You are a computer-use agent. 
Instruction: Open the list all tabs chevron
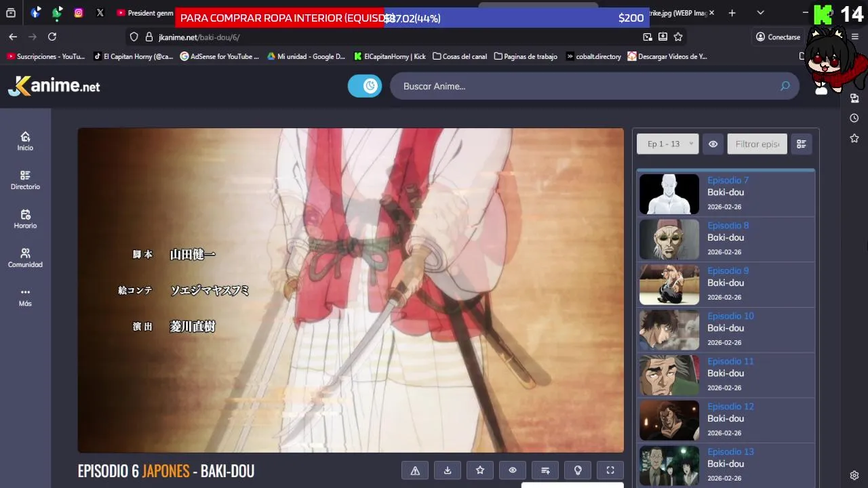click(x=760, y=13)
